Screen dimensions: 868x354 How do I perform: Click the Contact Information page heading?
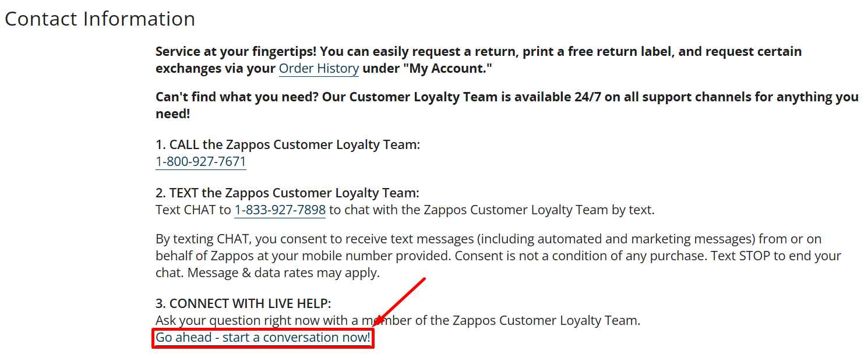100,18
